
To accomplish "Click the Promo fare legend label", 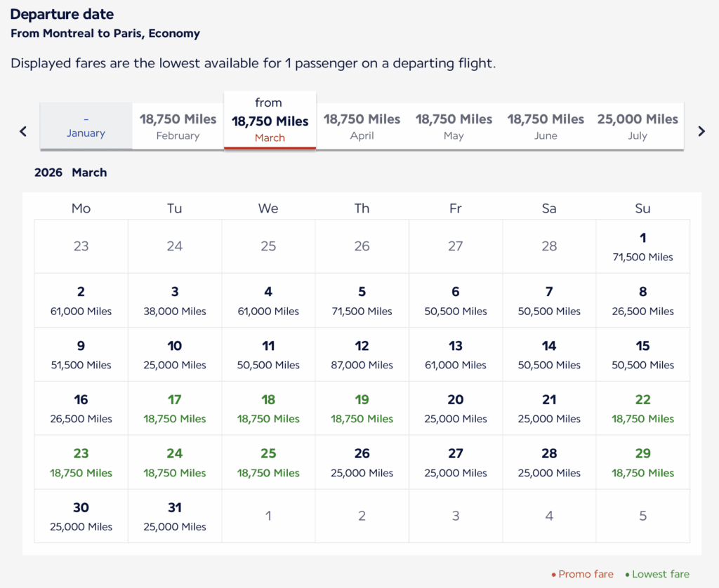I will click(x=585, y=574).
